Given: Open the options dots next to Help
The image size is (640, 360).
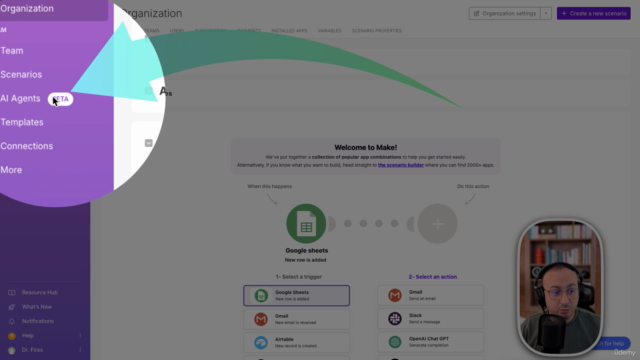Looking at the screenshot, I should [x=80, y=336].
